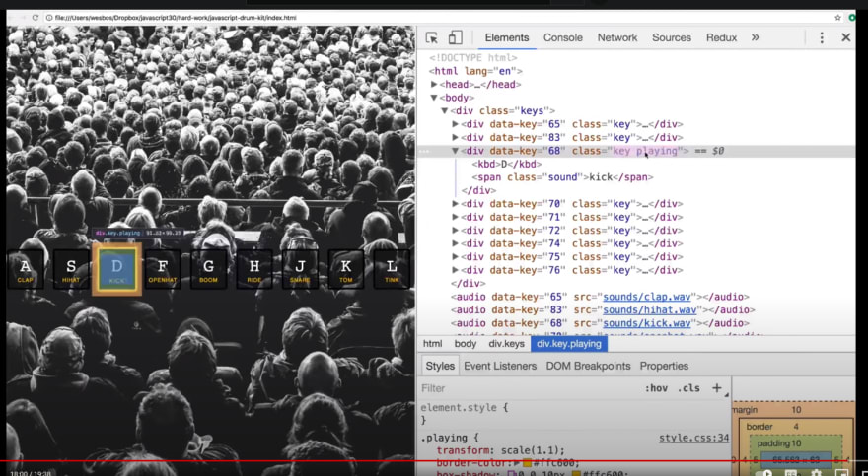Screen dimensions: 868x476
Task: Expand the div data-key 65 node
Action: pos(456,124)
